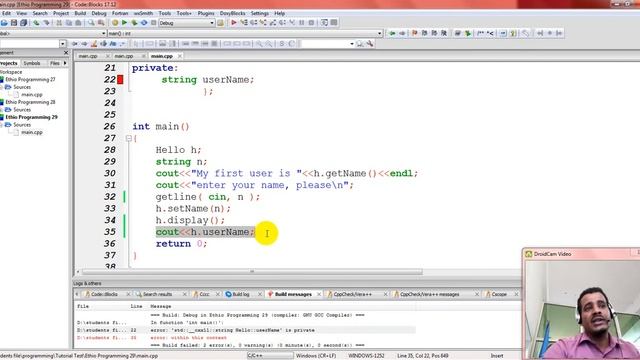Click the blue Rebuild icon
Image resolution: width=640 pixels, height=360 pixels.
(x=144, y=23)
